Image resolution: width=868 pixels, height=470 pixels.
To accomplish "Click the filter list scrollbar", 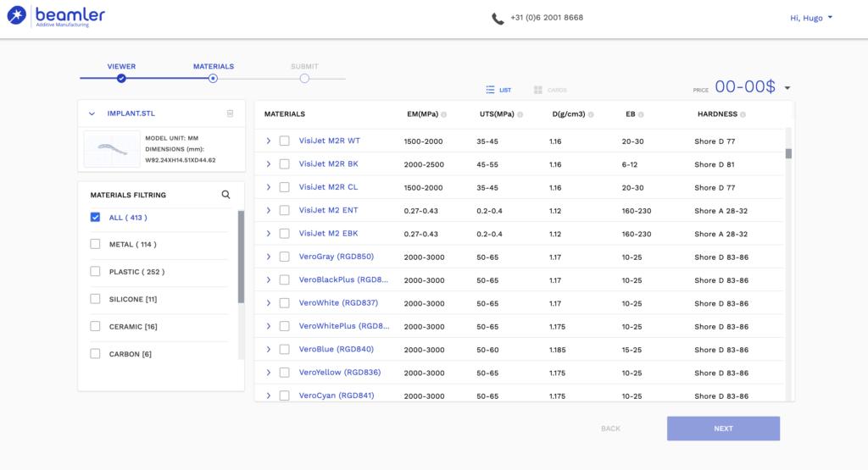I will coord(241,257).
